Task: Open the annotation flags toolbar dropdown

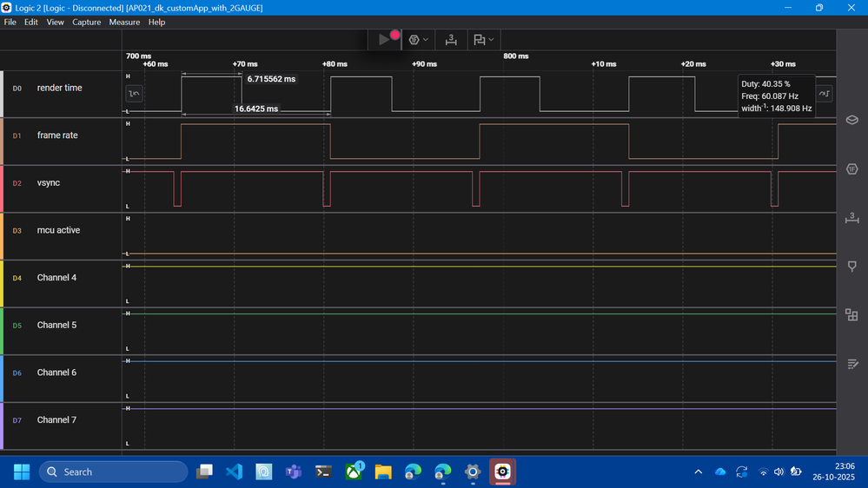Action: [x=483, y=40]
